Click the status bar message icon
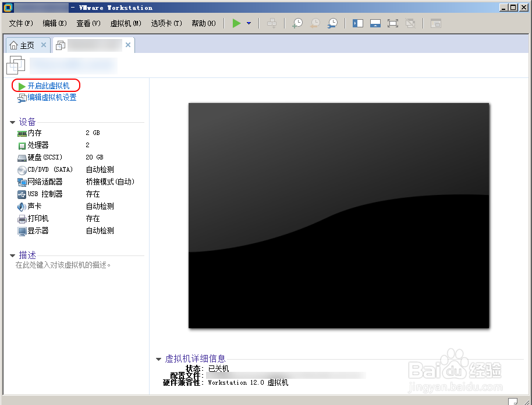The image size is (532, 405). coord(513,401)
